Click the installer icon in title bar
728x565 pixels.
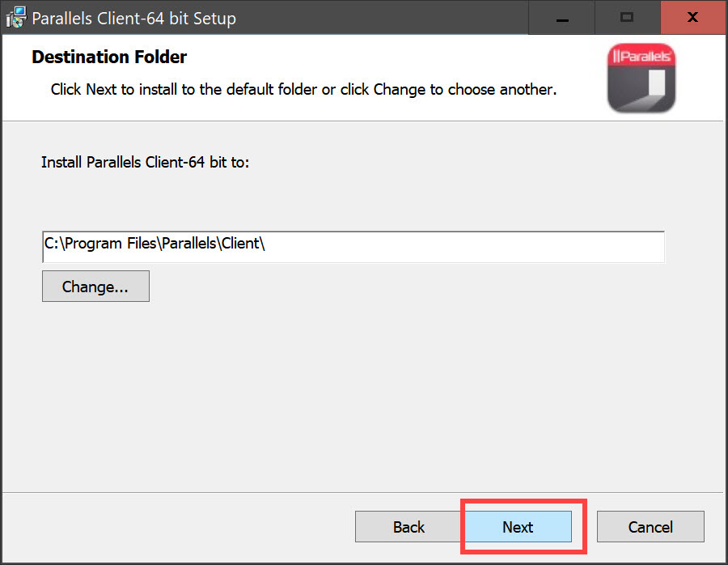(x=15, y=18)
